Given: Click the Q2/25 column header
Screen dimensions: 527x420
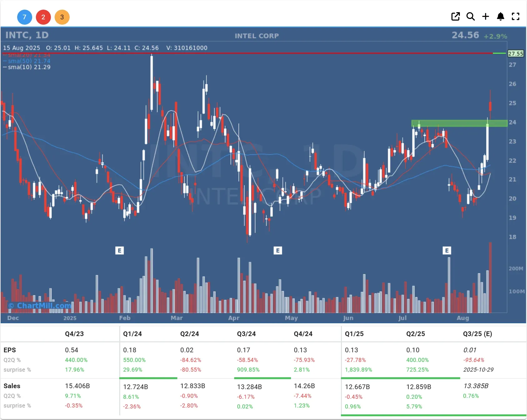Looking at the screenshot, I should 416,334.
